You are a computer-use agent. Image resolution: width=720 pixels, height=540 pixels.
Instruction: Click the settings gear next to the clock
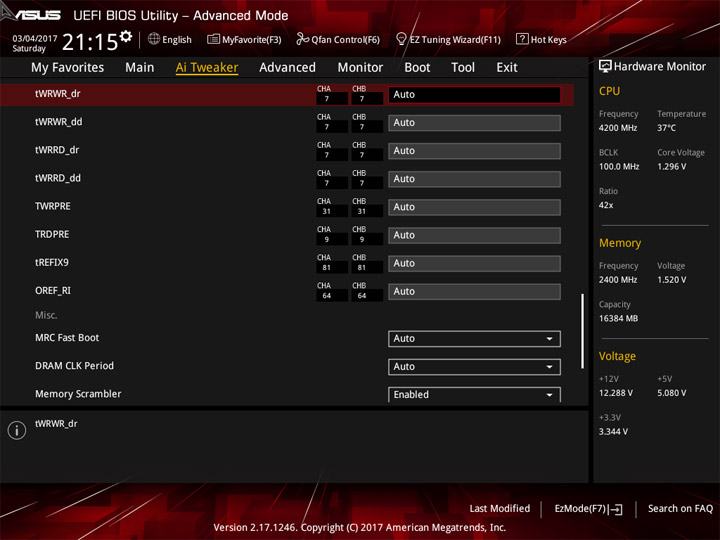pyautogui.click(x=125, y=36)
